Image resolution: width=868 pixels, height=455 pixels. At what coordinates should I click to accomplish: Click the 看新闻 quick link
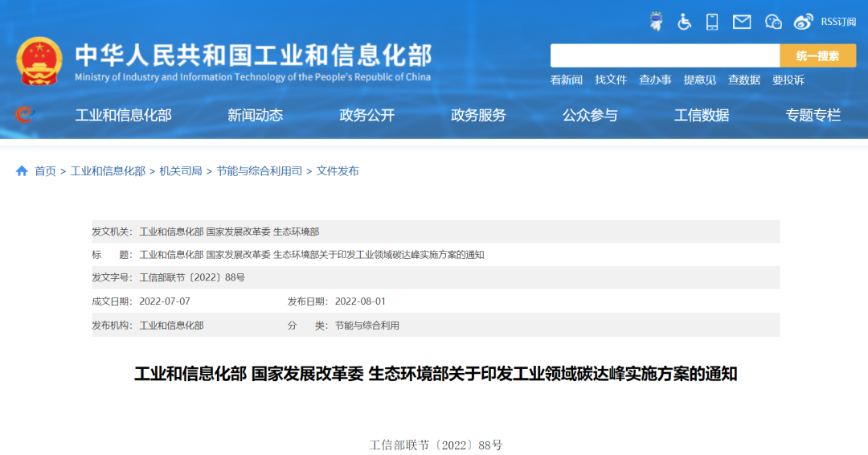point(567,80)
